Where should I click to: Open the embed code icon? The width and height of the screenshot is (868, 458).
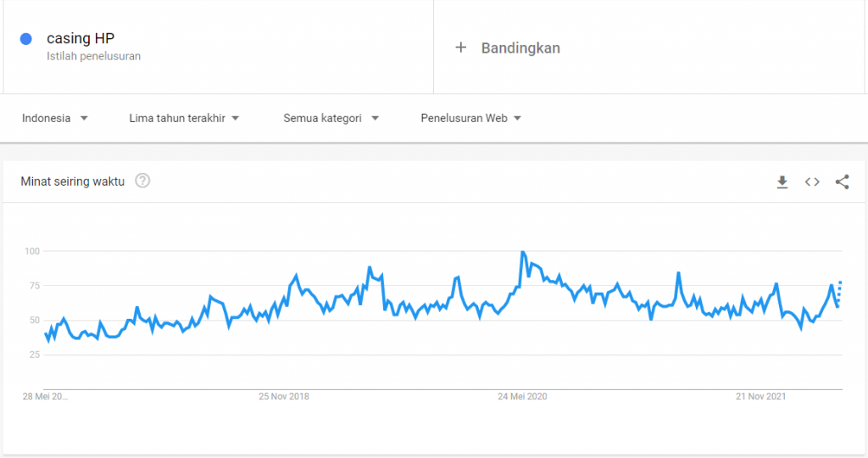[x=812, y=182]
